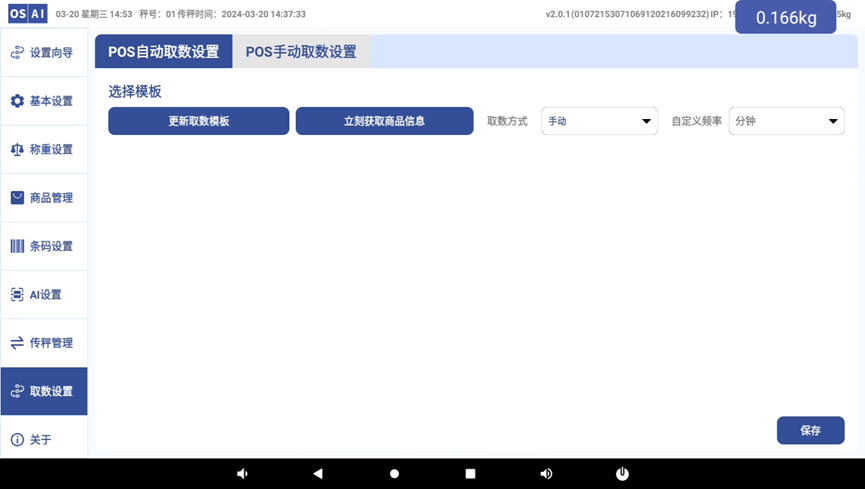This screenshot has height=489, width=865.
Task: Open 称重设置 via the scale icon
Action: pyautogui.click(x=17, y=149)
